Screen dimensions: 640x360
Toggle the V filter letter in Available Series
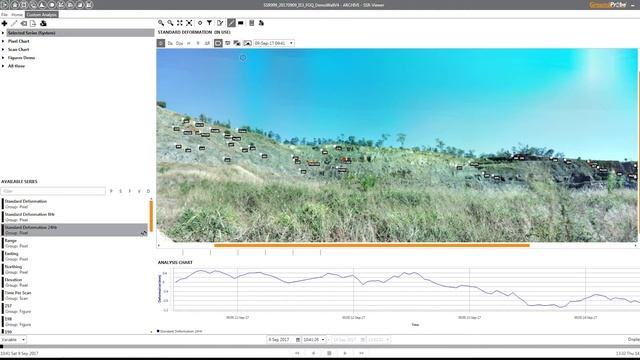(x=139, y=191)
